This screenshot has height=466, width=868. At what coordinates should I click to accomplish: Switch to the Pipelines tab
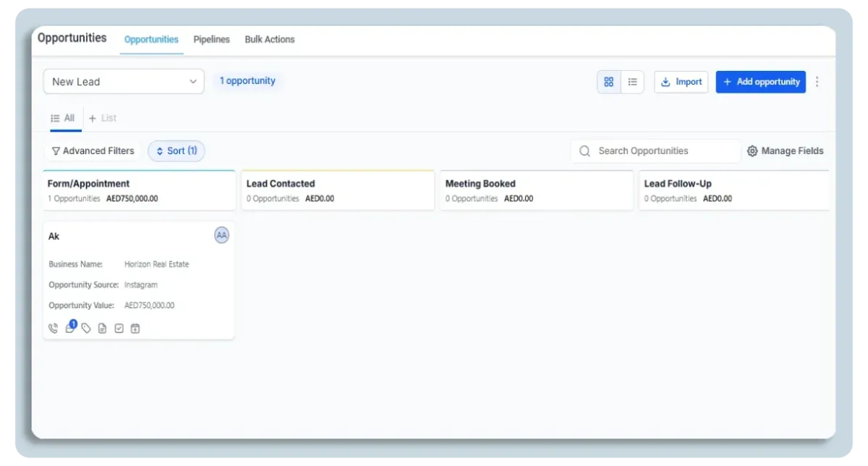[211, 40]
